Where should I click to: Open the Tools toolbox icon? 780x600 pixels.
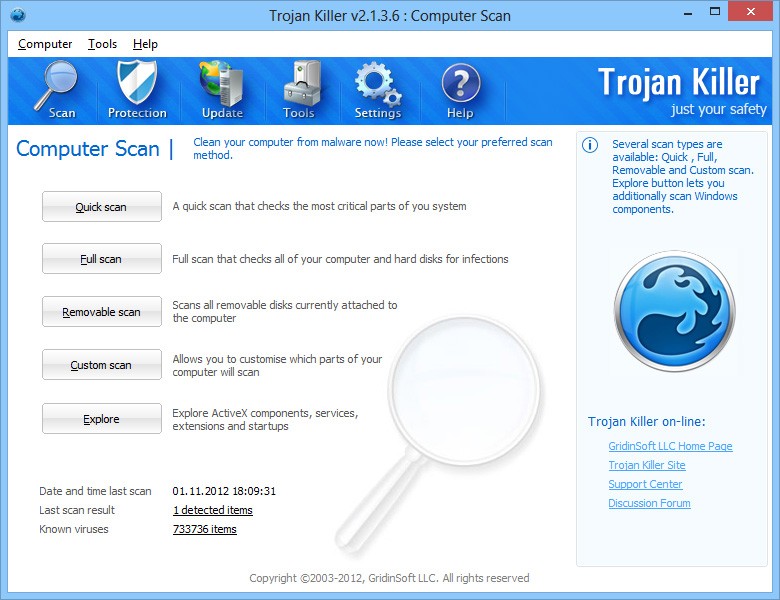pyautogui.click(x=299, y=90)
